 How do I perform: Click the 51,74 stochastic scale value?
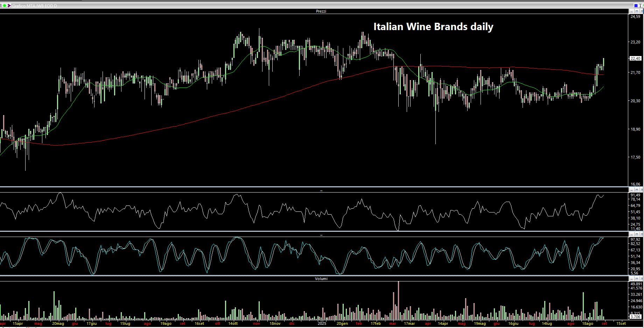point(635,256)
